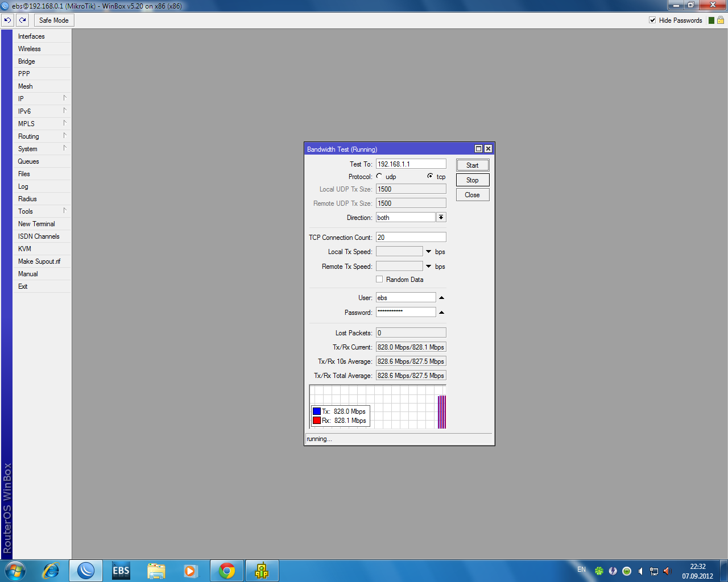The height and width of the screenshot is (582, 728).
Task: Open the yellow robot app on taskbar
Action: 262,571
